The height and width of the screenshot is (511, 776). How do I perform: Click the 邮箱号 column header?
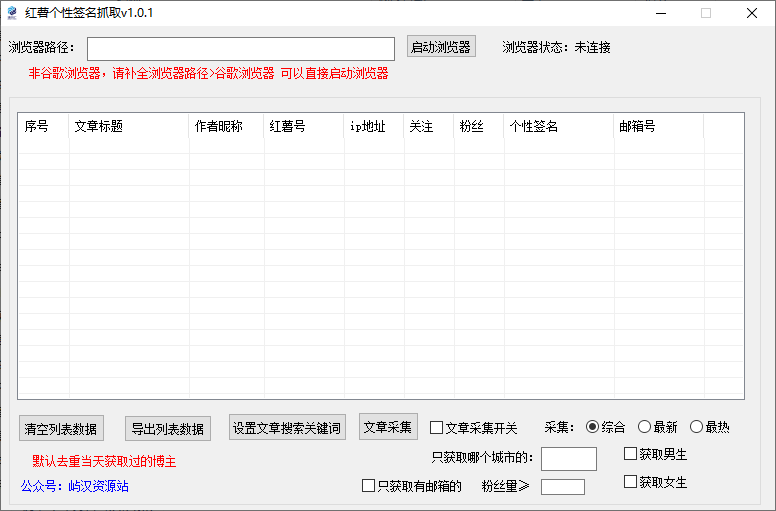pos(659,126)
